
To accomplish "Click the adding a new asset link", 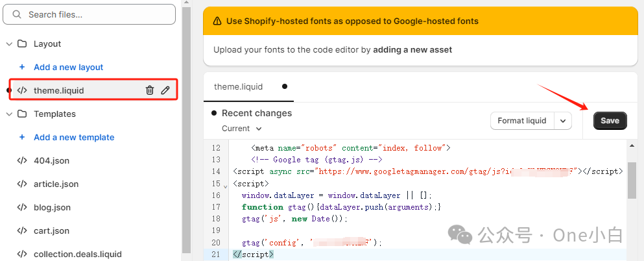I will tap(412, 50).
